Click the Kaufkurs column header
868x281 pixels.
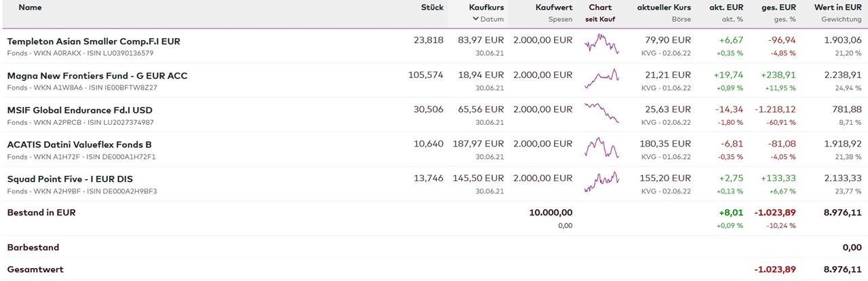[x=486, y=7]
